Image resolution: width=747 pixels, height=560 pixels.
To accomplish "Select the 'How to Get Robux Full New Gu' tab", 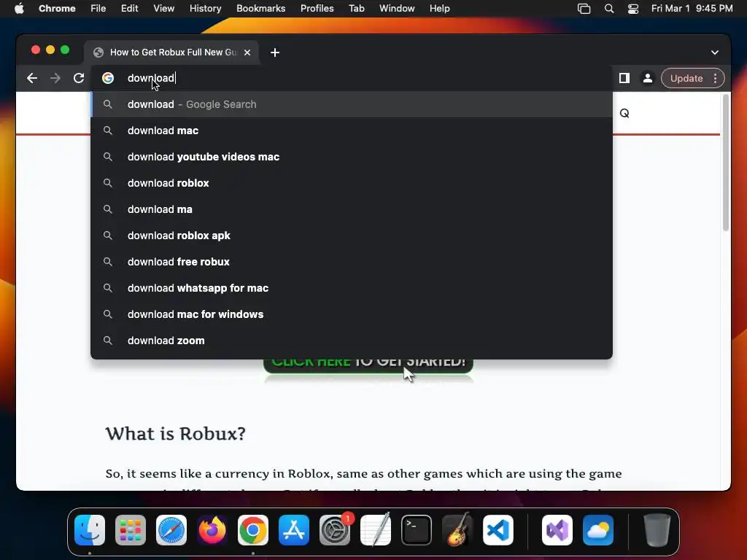I will pyautogui.click(x=172, y=52).
